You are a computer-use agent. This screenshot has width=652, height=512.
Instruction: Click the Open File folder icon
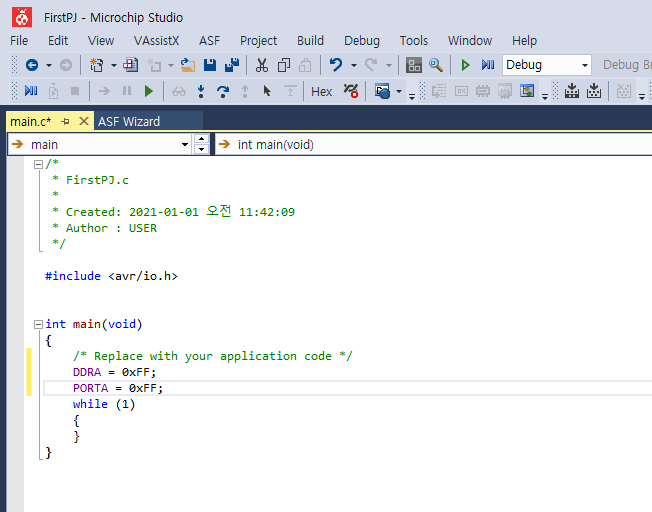(x=187, y=65)
